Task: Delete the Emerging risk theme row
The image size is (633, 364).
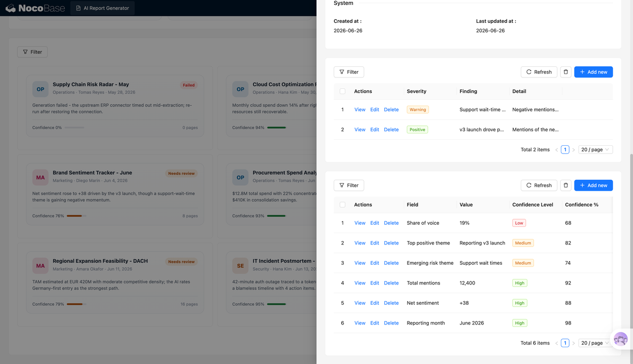Action: pyautogui.click(x=391, y=263)
